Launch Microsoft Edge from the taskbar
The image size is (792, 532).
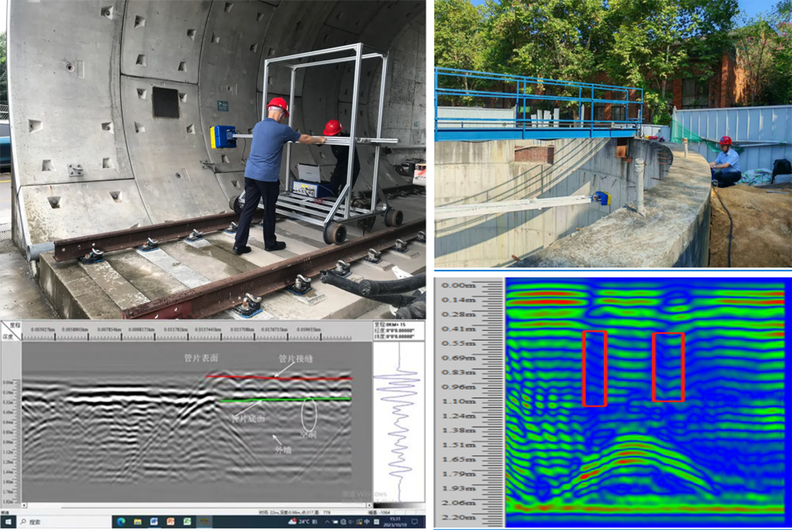coord(121,522)
